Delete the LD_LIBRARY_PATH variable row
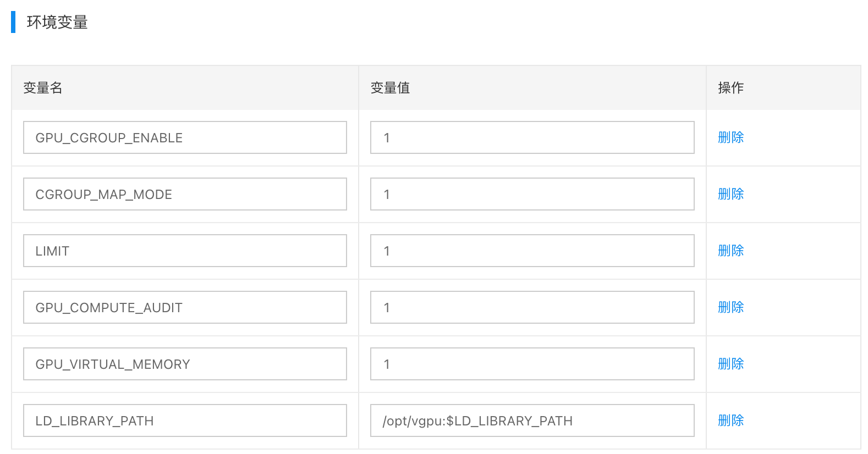 pos(730,420)
